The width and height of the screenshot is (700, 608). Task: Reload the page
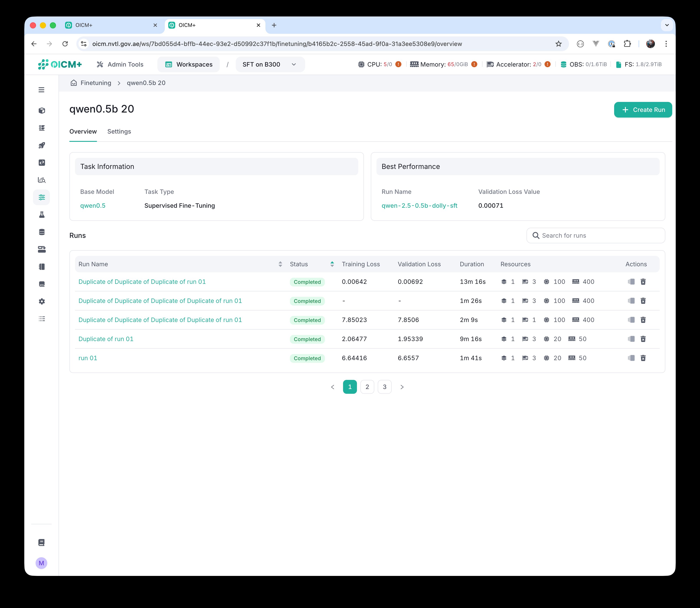[65, 44]
